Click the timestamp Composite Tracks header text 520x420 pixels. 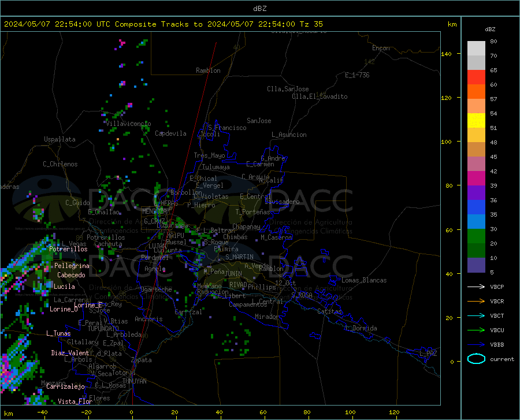163,24
